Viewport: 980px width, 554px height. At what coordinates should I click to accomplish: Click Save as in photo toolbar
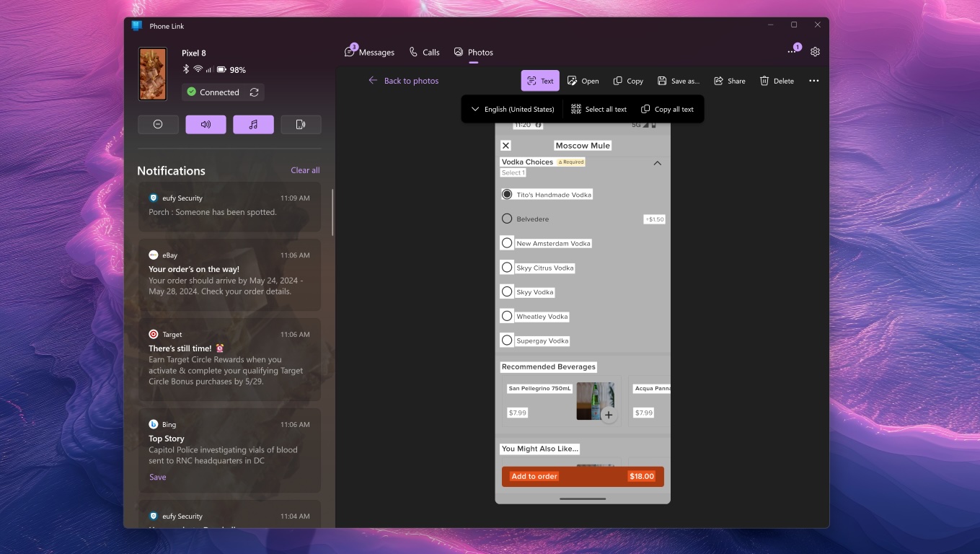point(678,81)
